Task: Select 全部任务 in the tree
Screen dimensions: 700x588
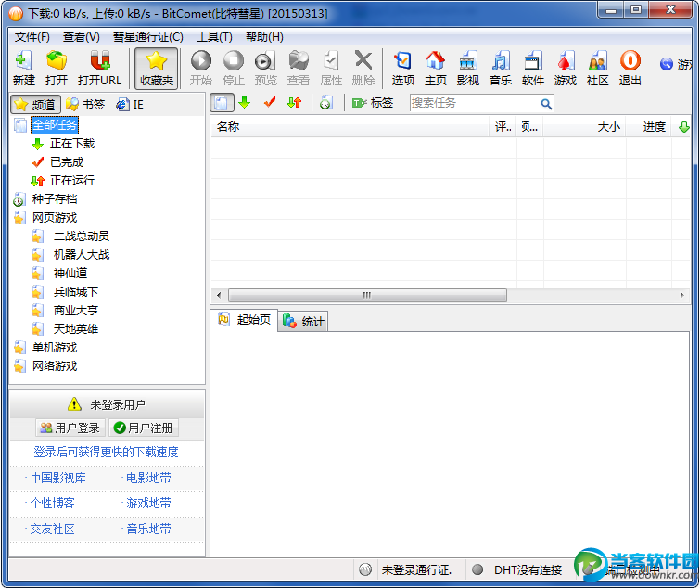Action: coord(55,125)
